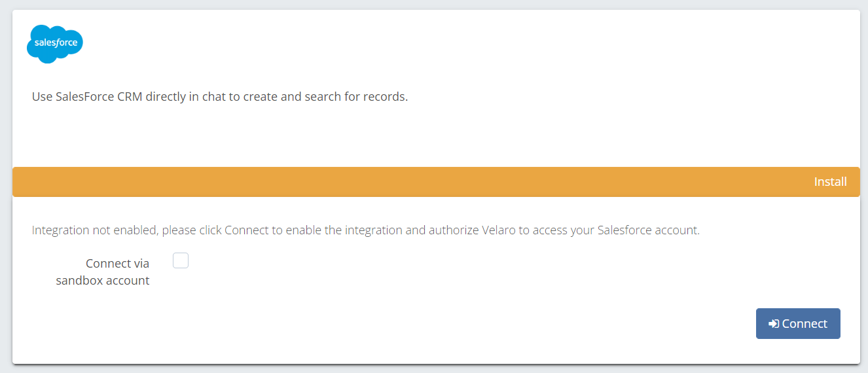The image size is (868, 373).
Task: Enable the sandbox account checkbox
Action: (181, 261)
